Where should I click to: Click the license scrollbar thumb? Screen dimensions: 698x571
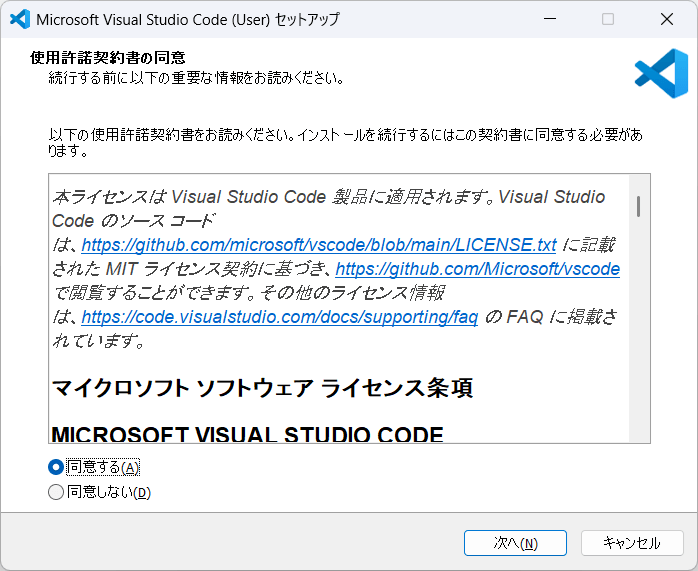pyautogui.click(x=638, y=206)
